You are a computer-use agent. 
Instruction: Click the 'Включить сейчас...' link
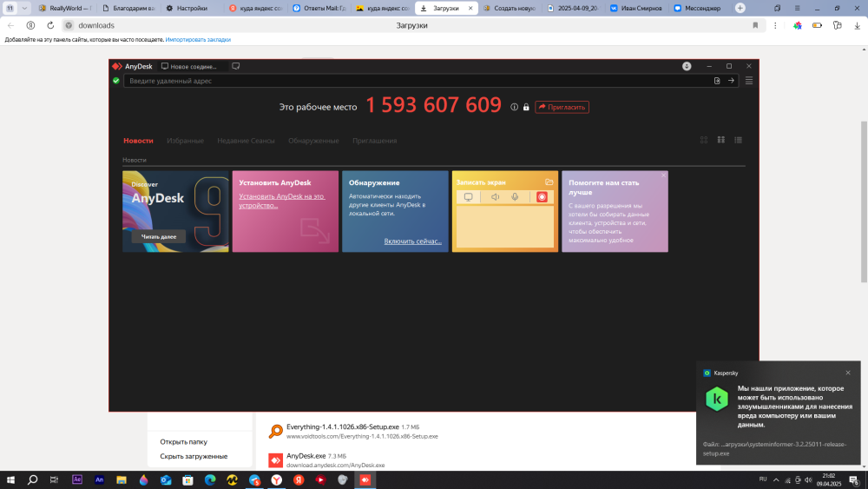coord(412,241)
